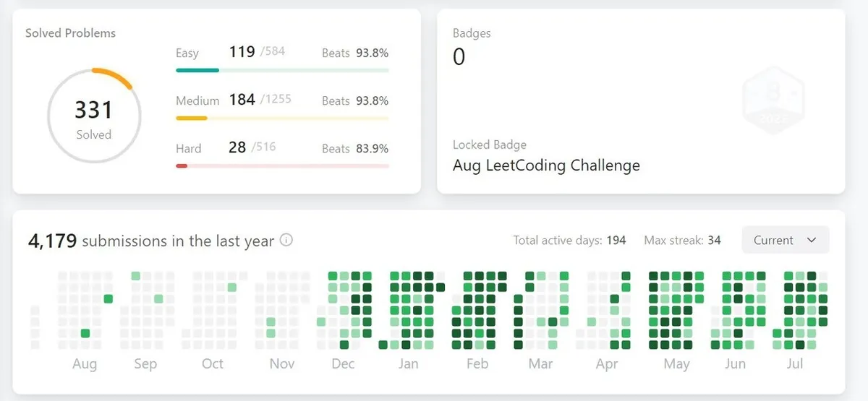Screen dimensions: 868x401
Task: Open the Current year dropdown
Action: coord(785,241)
